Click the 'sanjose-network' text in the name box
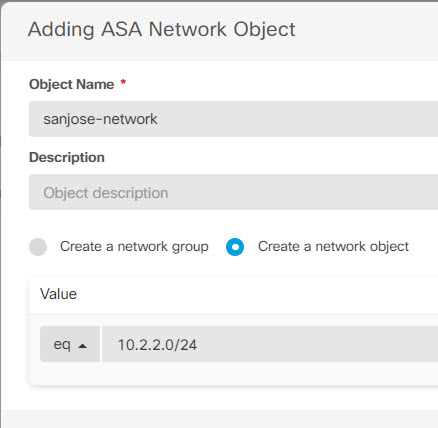 click(x=100, y=119)
